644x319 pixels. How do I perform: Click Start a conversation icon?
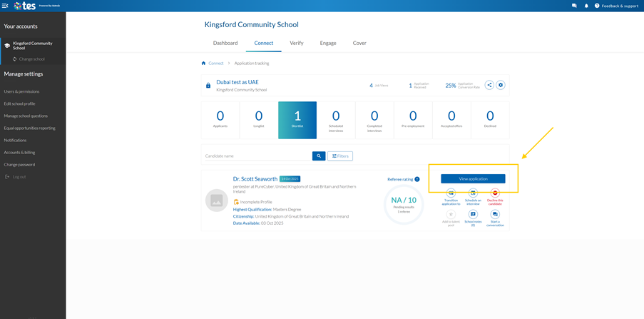point(495,214)
